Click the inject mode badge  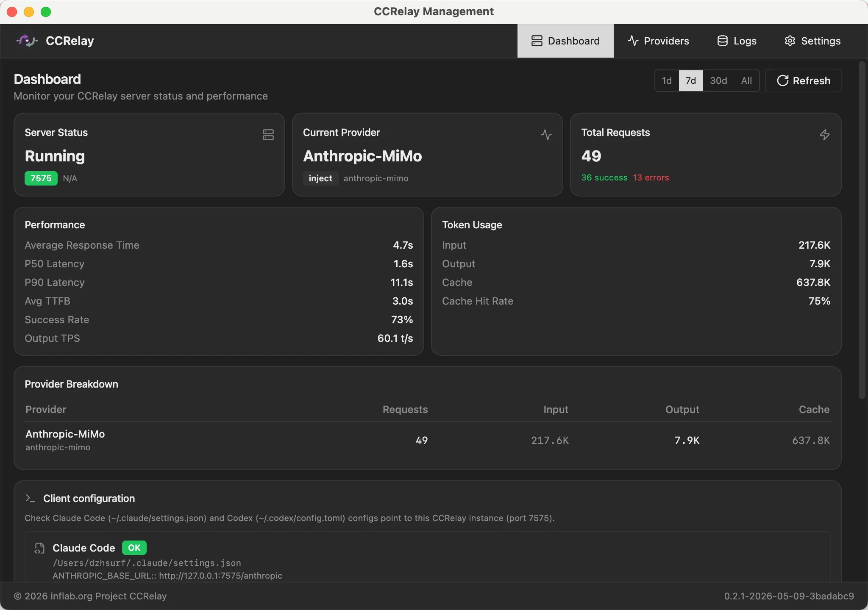click(x=320, y=178)
